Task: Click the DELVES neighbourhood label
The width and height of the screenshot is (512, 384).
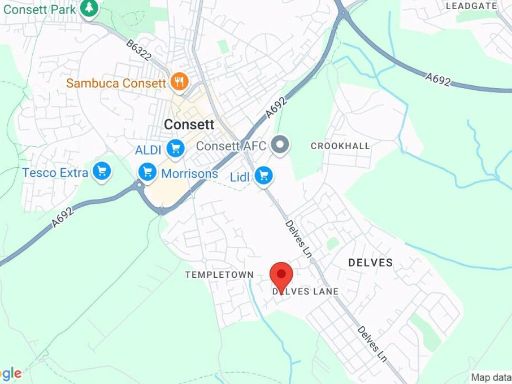Action: [x=370, y=263]
